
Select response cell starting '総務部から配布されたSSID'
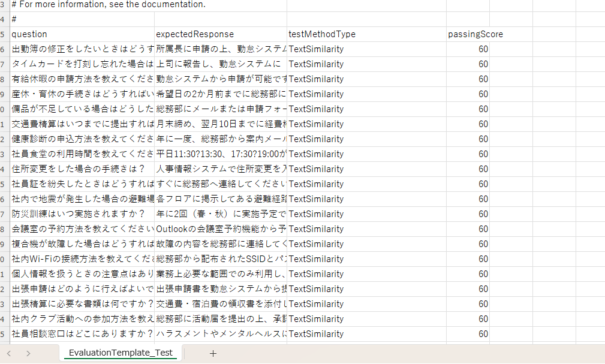(221, 259)
